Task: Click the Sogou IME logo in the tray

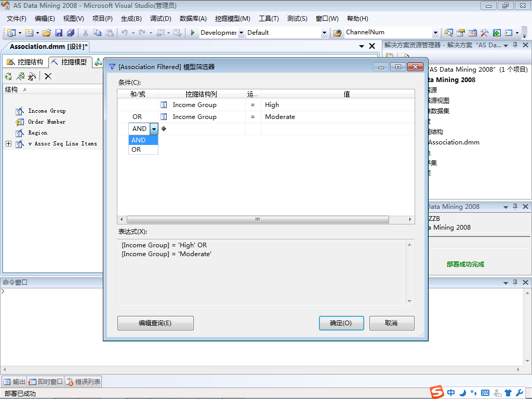Action: (437, 392)
